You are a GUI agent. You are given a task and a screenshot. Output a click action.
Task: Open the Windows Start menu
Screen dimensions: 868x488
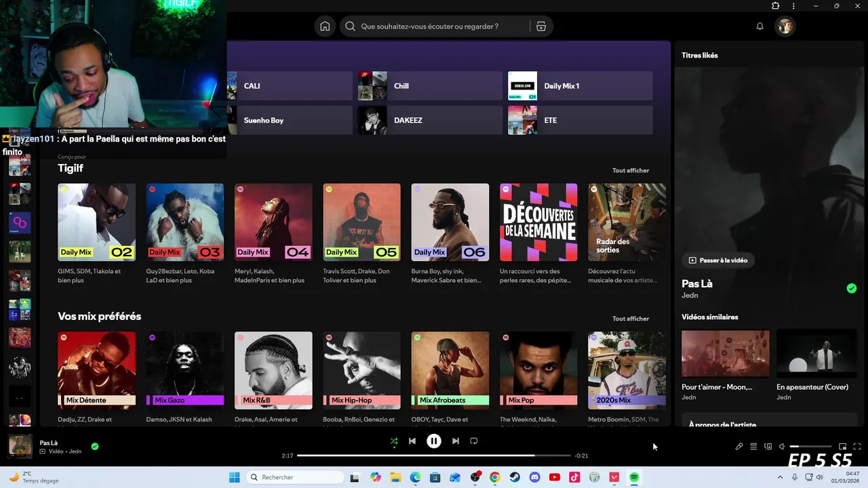234,477
